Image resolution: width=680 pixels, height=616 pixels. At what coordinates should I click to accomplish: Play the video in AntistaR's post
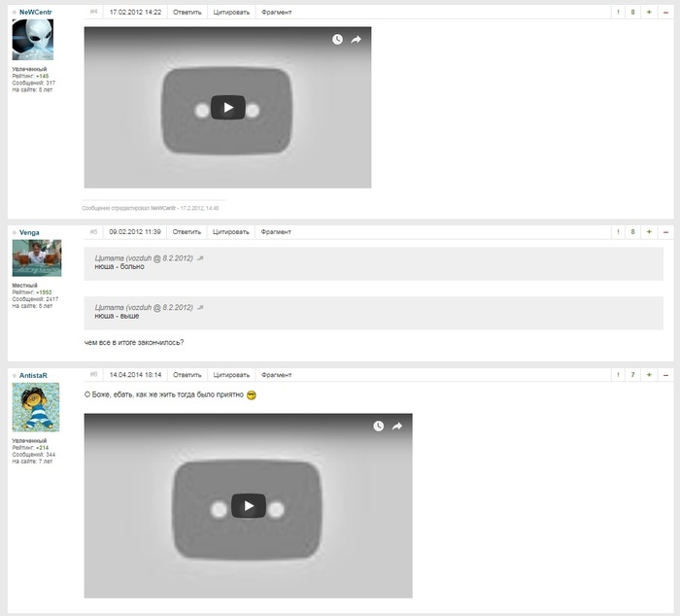coord(249,505)
